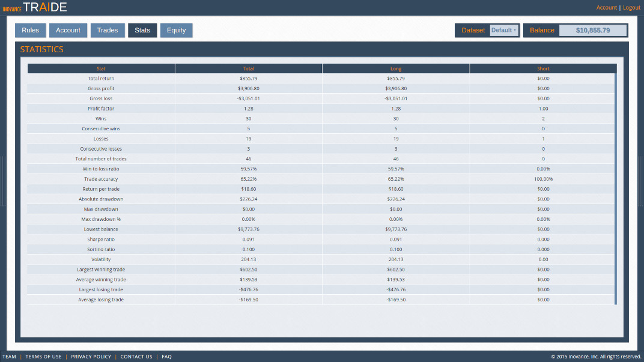Click the Contact Us link
The height and width of the screenshot is (362, 644).
coord(136,356)
